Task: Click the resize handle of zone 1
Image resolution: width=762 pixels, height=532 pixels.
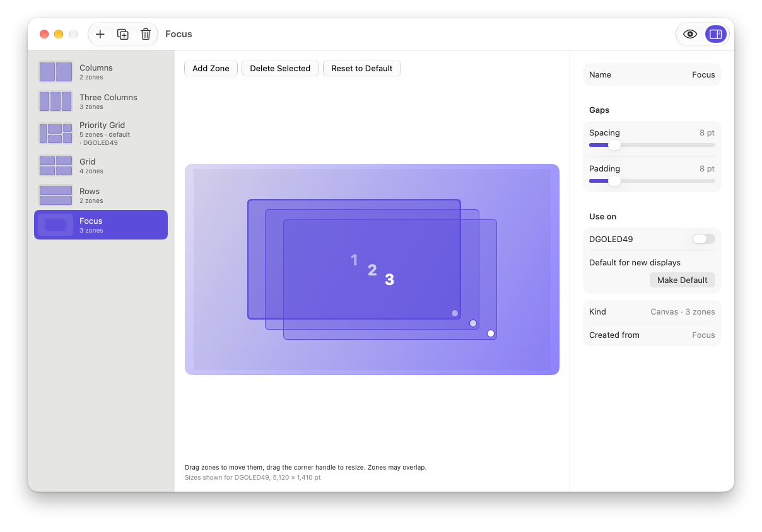Action: pos(455,313)
